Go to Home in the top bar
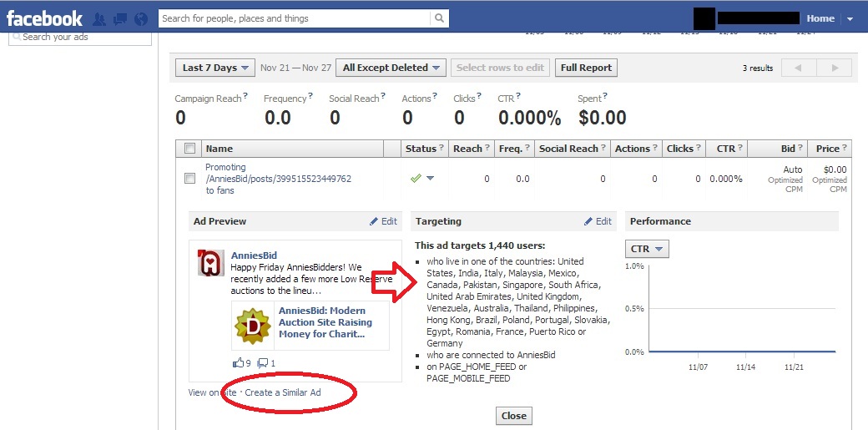Viewport: 868px width, 430px height. point(820,18)
